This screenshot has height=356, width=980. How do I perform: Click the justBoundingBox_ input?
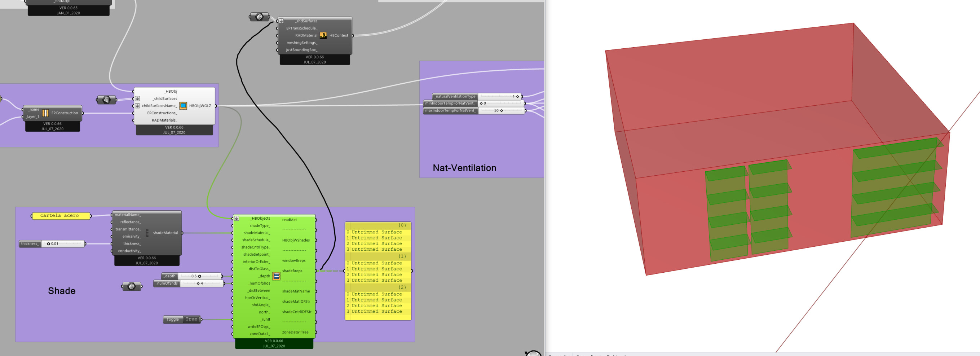(302, 50)
